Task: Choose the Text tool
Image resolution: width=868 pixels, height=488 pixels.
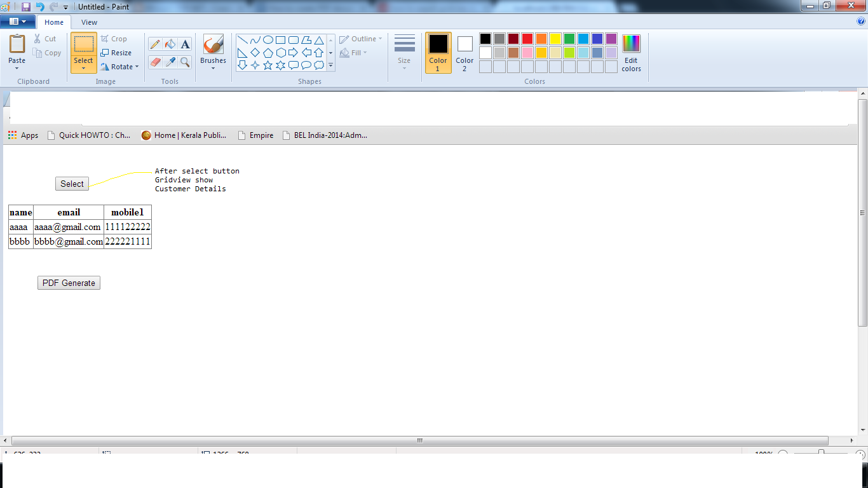Action: (x=184, y=44)
